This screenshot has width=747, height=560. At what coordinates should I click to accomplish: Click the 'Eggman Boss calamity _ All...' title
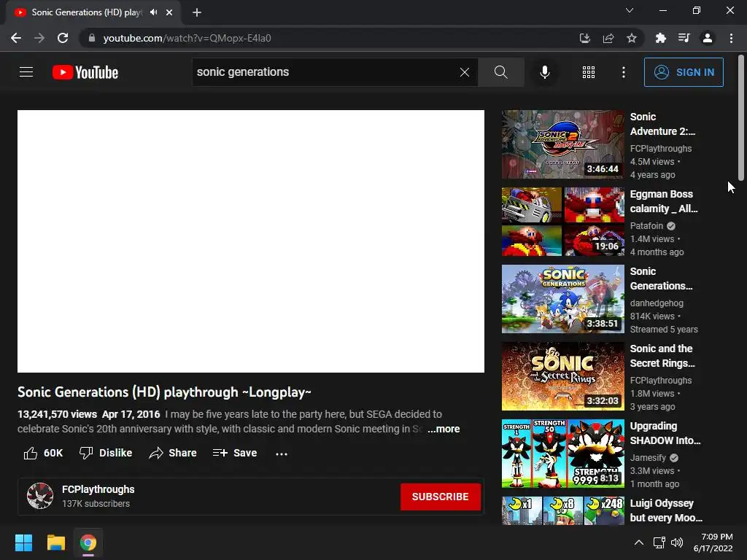coord(664,201)
